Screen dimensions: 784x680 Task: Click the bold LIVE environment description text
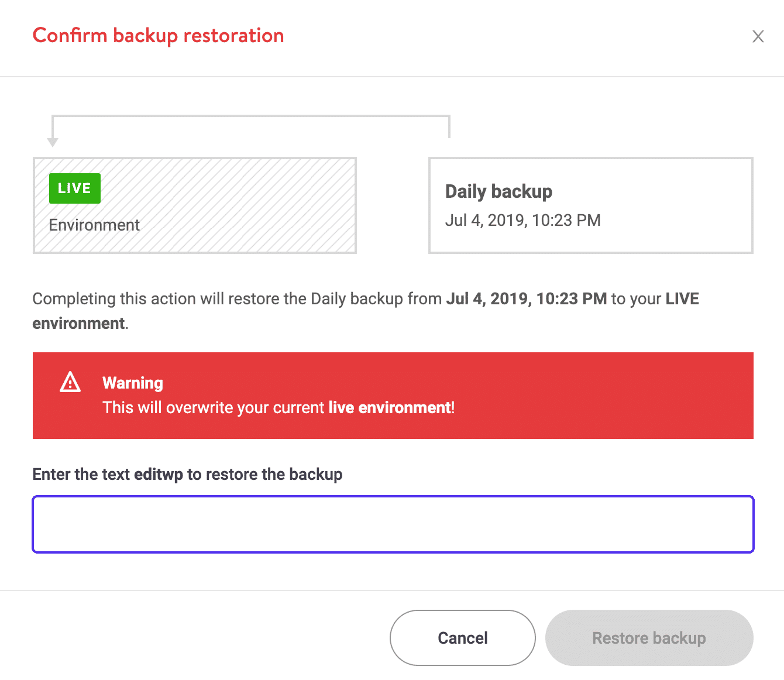(x=682, y=298)
